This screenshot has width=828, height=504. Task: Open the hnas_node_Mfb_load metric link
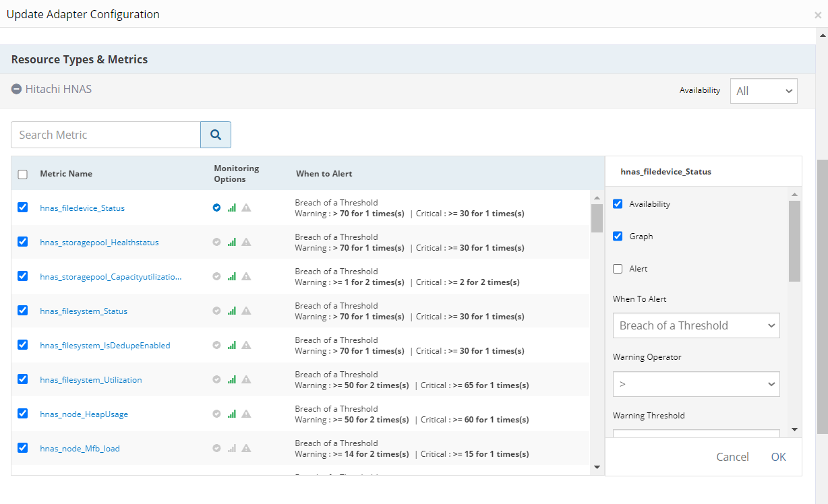pos(80,449)
